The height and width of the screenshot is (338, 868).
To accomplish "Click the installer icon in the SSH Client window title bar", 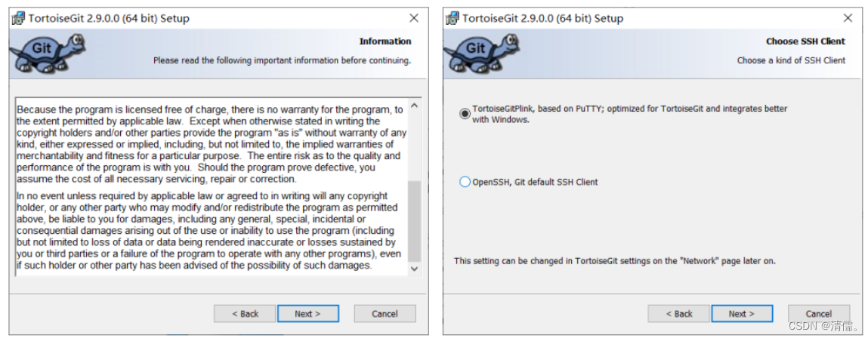I will [x=453, y=17].
